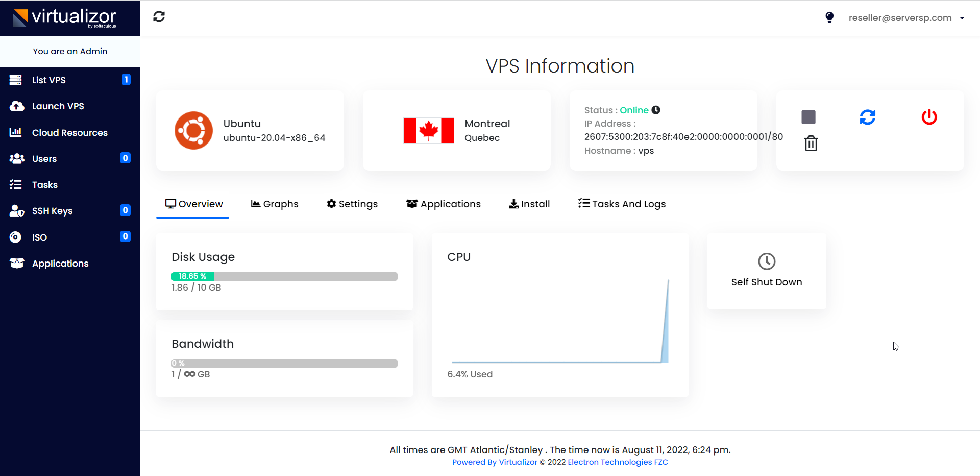Click the SSH Keys user-shield icon
The height and width of the screenshot is (476, 980).
pos(17,210)
